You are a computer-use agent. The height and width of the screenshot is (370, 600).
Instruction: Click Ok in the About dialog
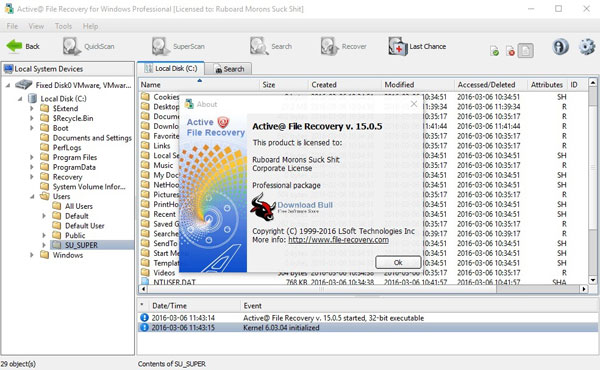(398, 262)
